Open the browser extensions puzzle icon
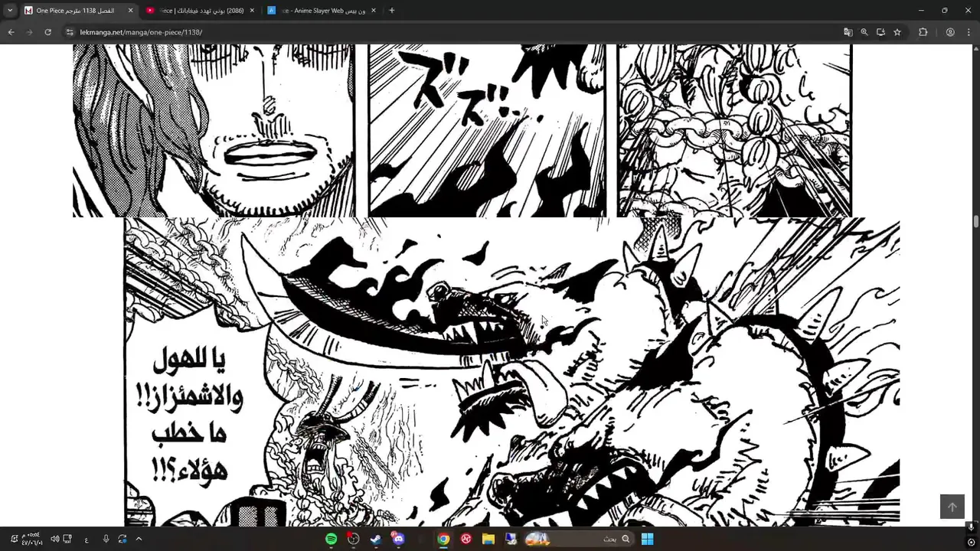The image size is (980, 551). click(x=923, y=32)
